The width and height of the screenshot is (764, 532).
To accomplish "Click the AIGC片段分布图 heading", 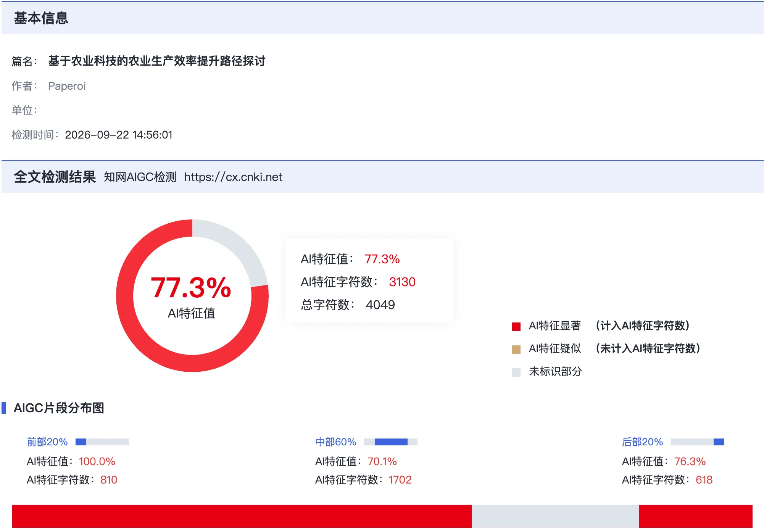I will click(x=59, y=408).
